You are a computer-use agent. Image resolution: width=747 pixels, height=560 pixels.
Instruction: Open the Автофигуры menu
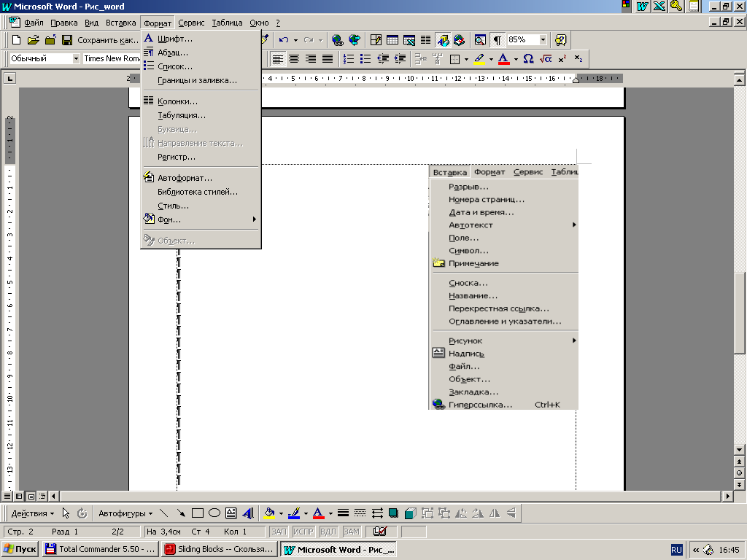pos(125,513)
